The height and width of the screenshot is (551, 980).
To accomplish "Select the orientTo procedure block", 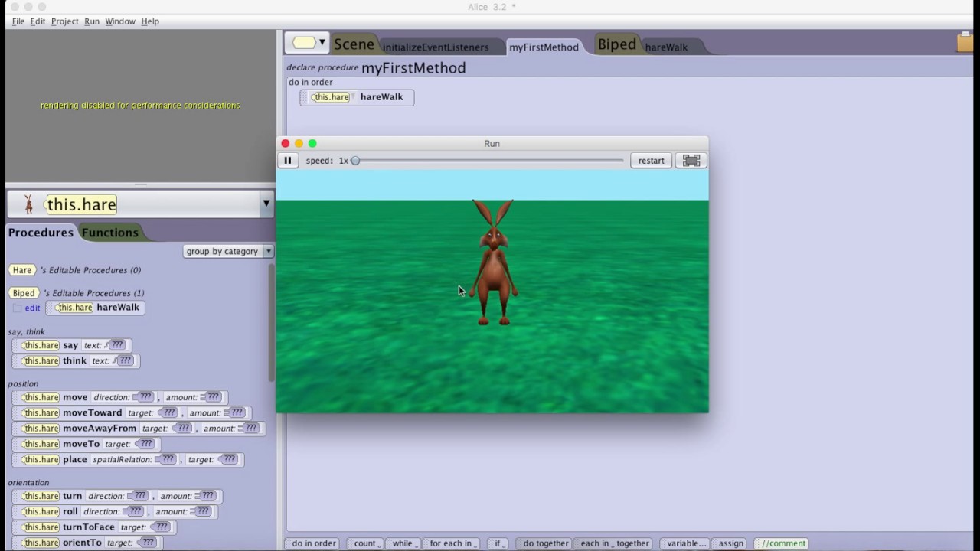I will click(x=87, y=543).
